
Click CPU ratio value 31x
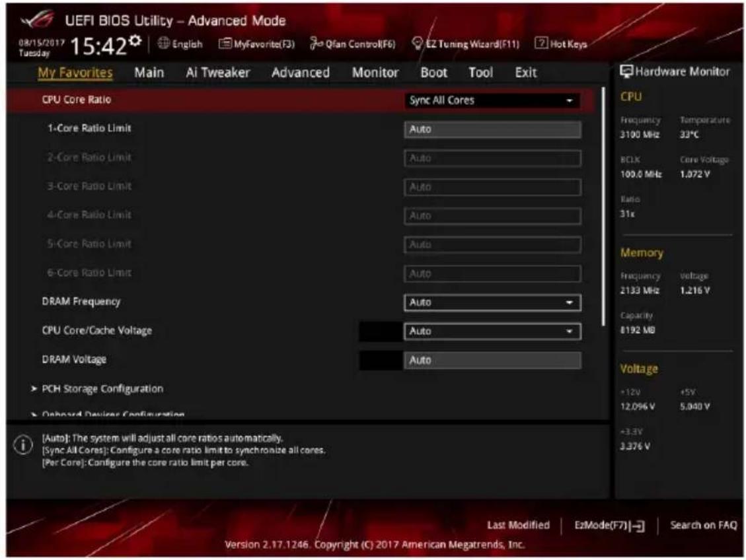627,214
